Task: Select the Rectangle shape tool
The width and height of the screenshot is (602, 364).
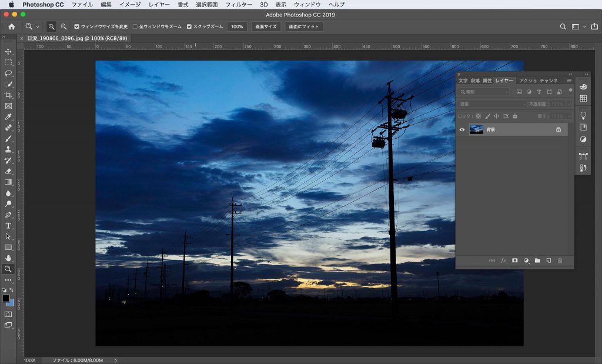Action: [8, 248]
